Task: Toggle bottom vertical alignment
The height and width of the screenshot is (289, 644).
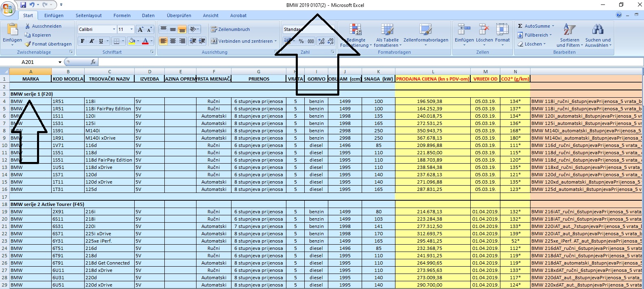Action: pos(182,29)
